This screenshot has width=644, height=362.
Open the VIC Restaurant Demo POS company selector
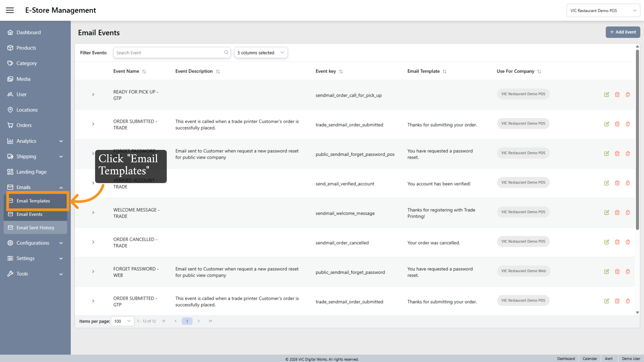603,10
